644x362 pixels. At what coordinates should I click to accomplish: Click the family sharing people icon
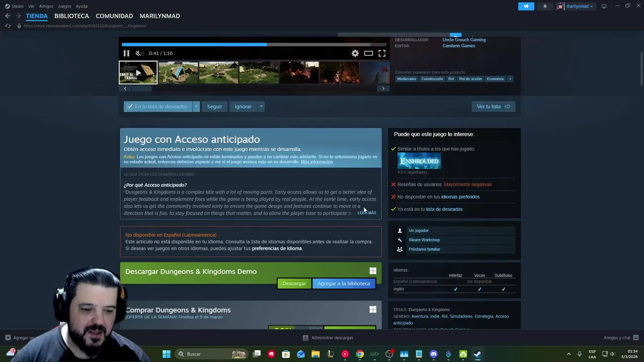tap(400, 249)
